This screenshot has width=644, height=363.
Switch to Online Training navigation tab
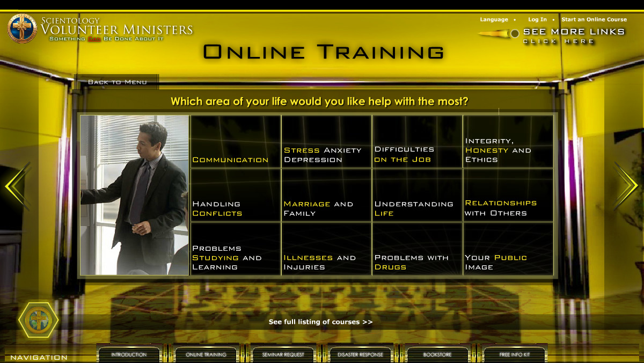(206, 355)
